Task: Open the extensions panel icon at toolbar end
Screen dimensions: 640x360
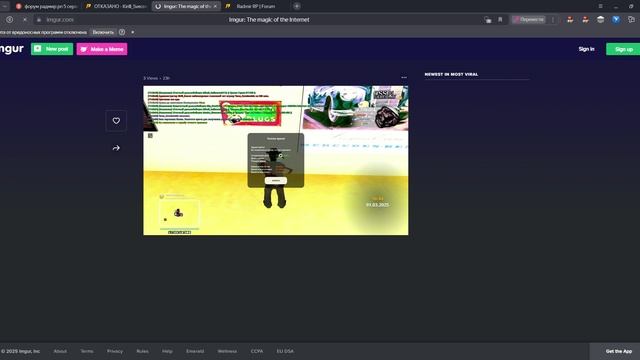Action: coord(631,20)
